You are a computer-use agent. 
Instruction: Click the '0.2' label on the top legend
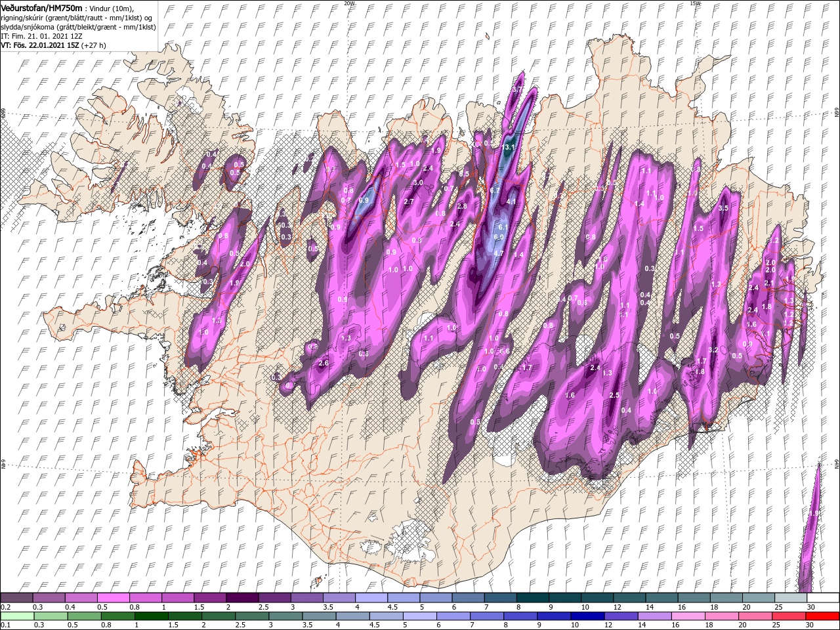click(x=6, y=607)
